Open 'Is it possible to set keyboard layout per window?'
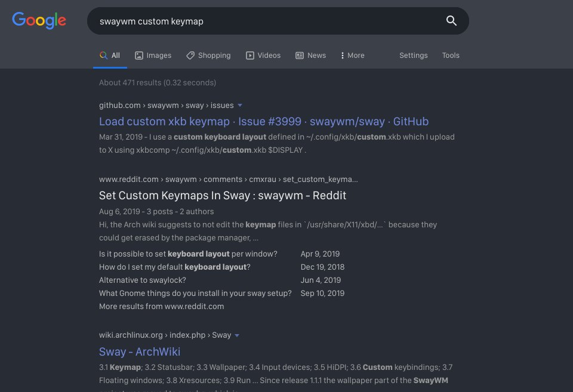 pos(188,254)
